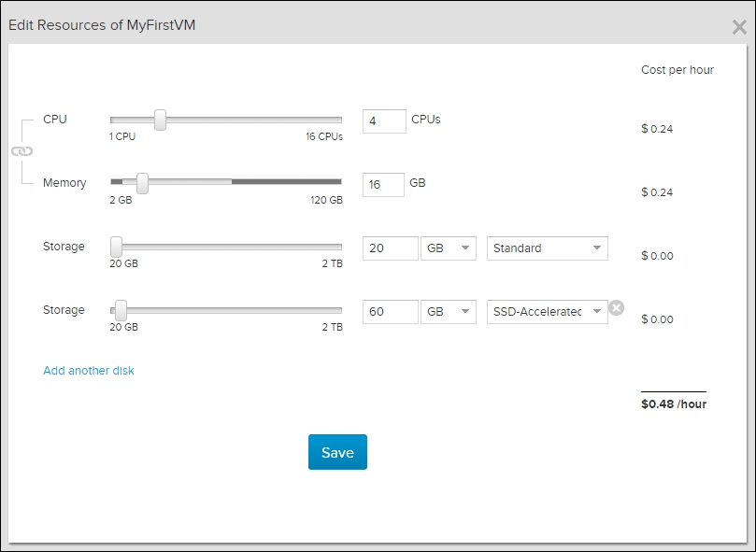Select the CPUs input field
756x552 pixels.
point(383,120)
